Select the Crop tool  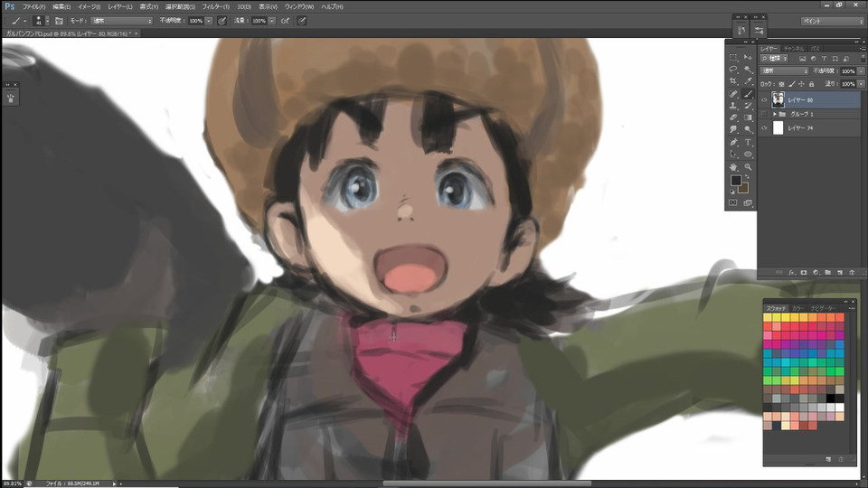733,81
